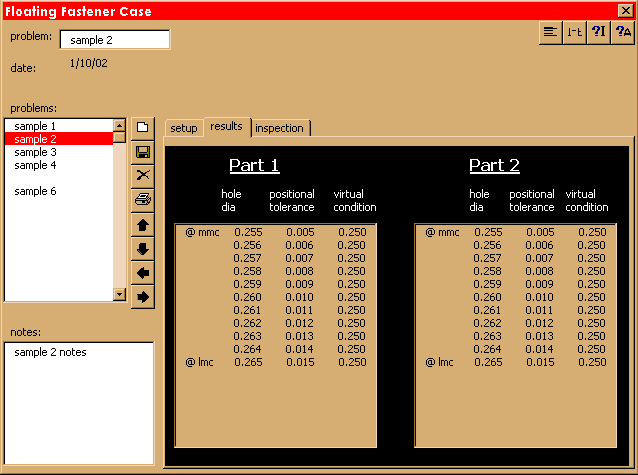
Task: Save the problem with the floppy disk icon
Action: click(142, 152)
